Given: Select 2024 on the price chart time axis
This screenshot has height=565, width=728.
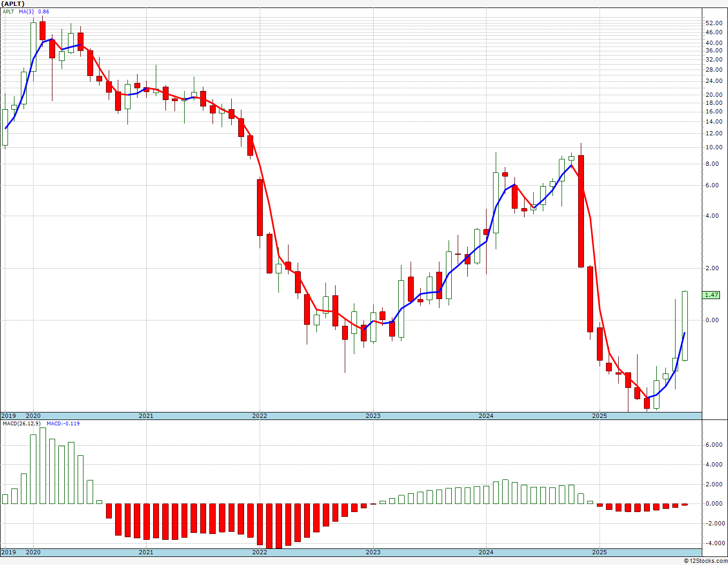Looking at the screenshot, I should [486, 416].
